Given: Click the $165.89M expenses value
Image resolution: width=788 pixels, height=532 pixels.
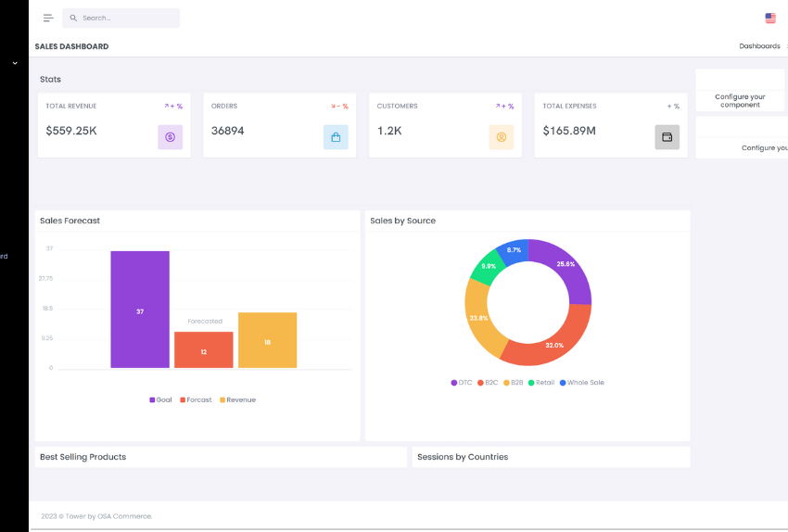Looking at the screenshot, I should (x=569, y=131).
